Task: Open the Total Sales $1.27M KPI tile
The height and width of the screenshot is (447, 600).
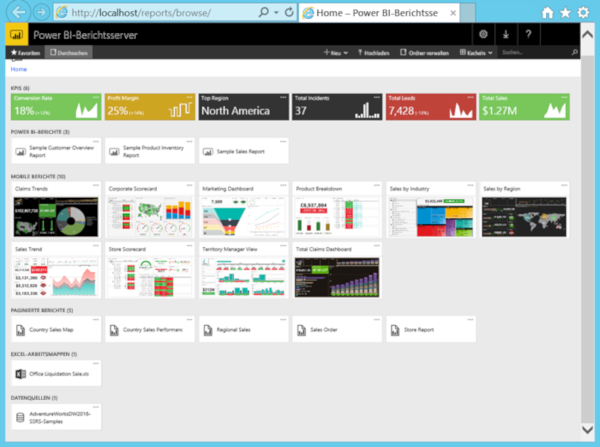Action: (x=524, y=107)
